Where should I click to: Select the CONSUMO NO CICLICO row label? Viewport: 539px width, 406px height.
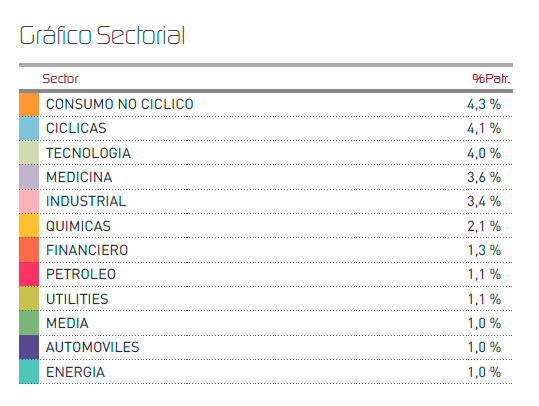tap(120, 105)
